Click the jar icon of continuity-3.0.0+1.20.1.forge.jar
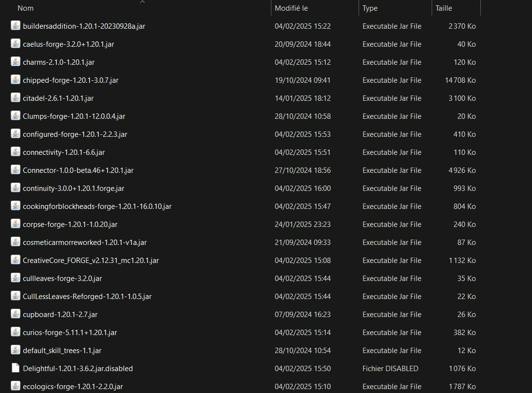This screenshot has height=393, width=532. [x=15, y=188]
